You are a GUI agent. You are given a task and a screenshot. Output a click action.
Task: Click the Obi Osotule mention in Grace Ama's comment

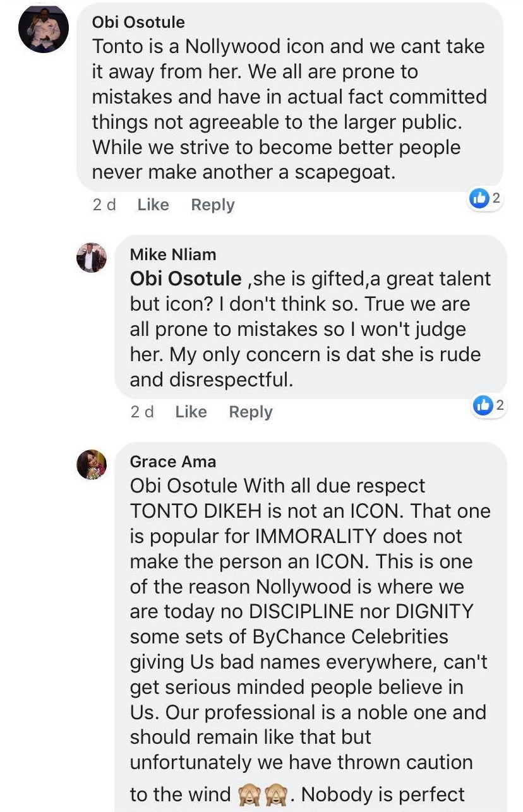point(184,486)
